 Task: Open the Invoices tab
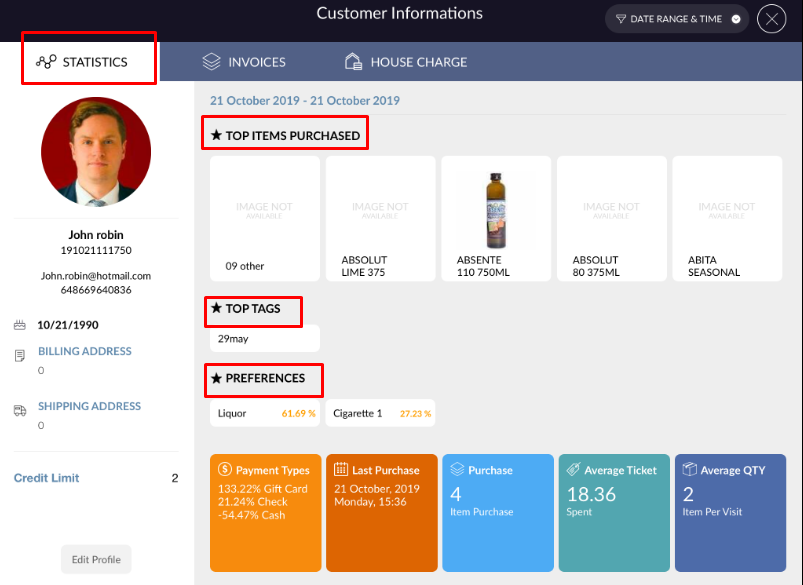(x=244, y=62)
